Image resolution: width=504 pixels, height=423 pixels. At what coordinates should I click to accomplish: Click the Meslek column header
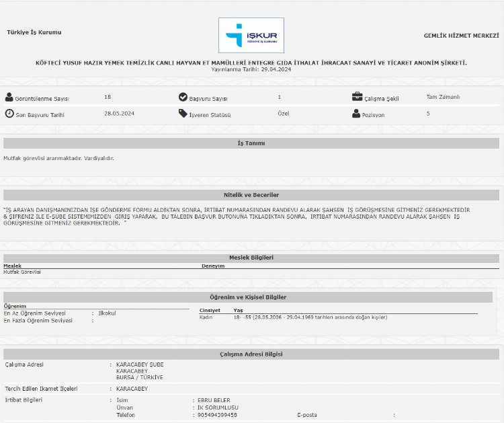point(12,266)
